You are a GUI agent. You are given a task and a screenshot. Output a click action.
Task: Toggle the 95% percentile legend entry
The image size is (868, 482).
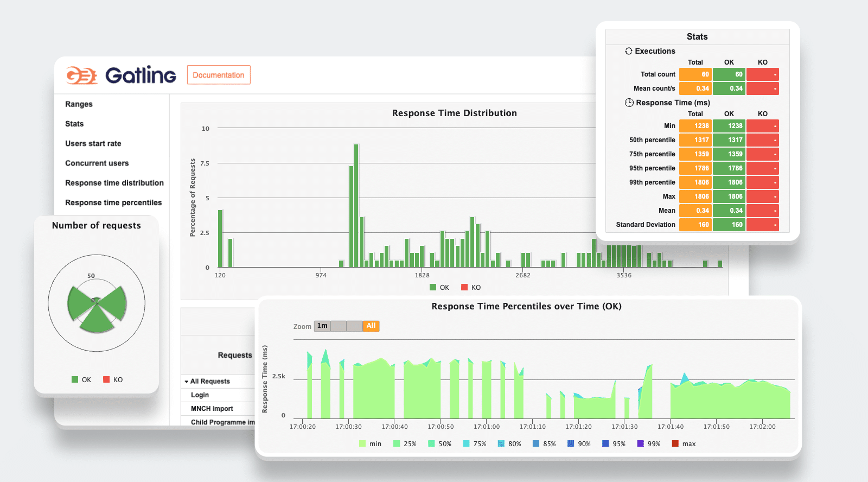614,444
